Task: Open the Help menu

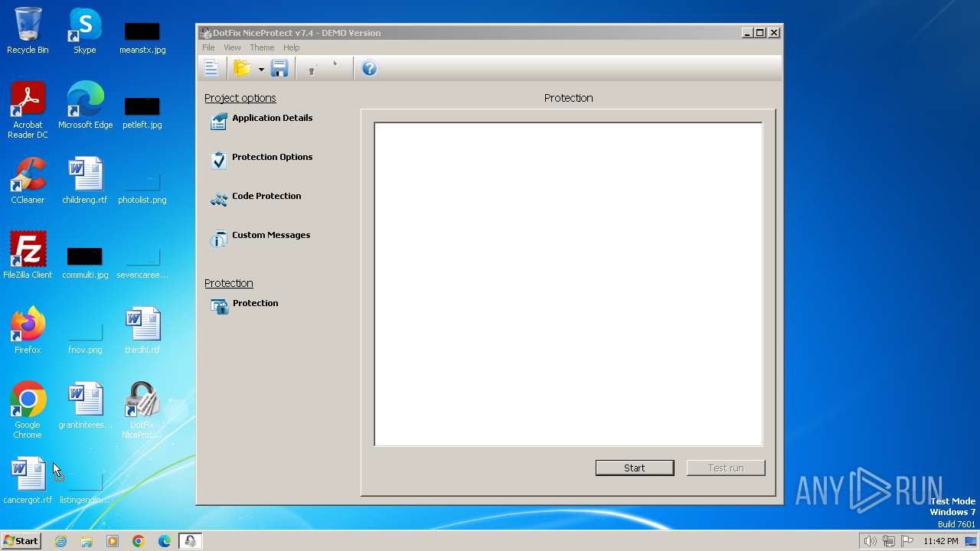Action: [291, 47]
